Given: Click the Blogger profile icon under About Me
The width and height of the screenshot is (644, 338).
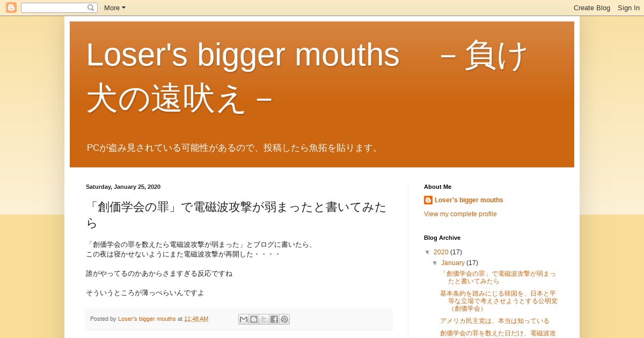Looking at the screenshot, I should [x=428, y=200].
